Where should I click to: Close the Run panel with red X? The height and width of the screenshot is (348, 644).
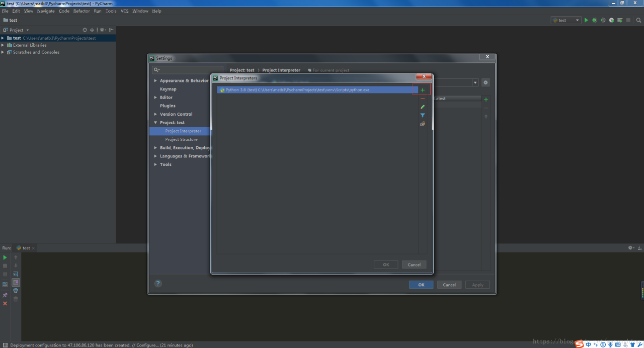(5, 304)
